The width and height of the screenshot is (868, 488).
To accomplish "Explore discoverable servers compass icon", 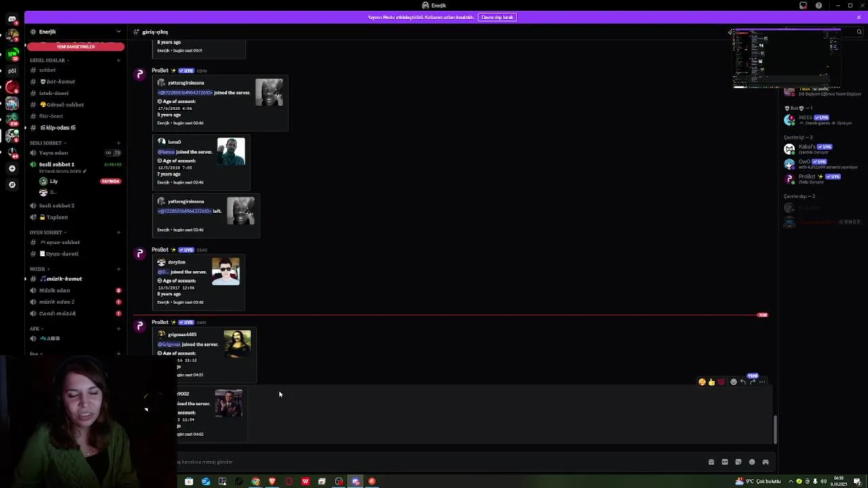I will [12, 184].
